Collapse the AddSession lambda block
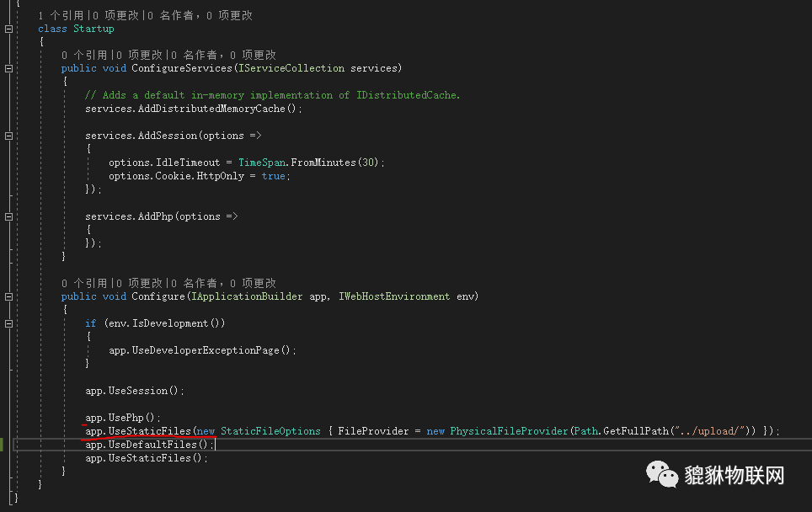 [x=8, y=136]
